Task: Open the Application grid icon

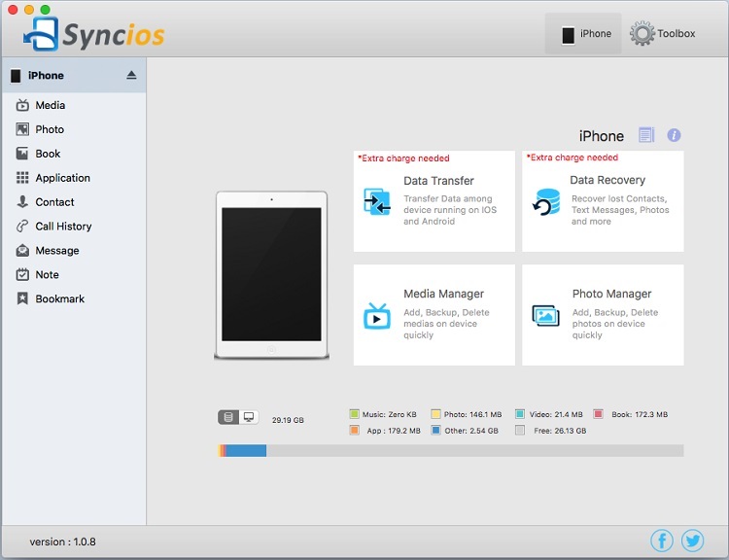Action: click(22, 178)
